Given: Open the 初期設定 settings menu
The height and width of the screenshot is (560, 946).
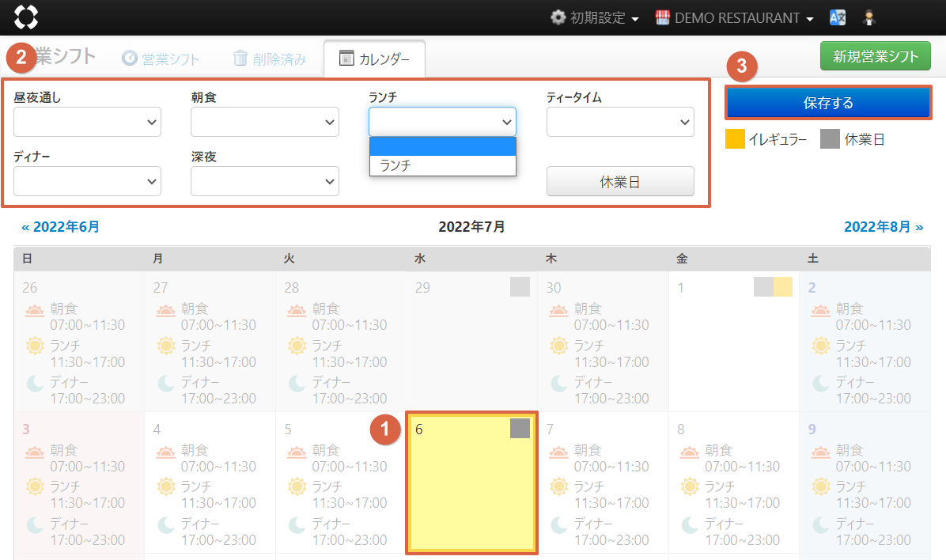Looking at the screenshot, I should pos(594,17).
